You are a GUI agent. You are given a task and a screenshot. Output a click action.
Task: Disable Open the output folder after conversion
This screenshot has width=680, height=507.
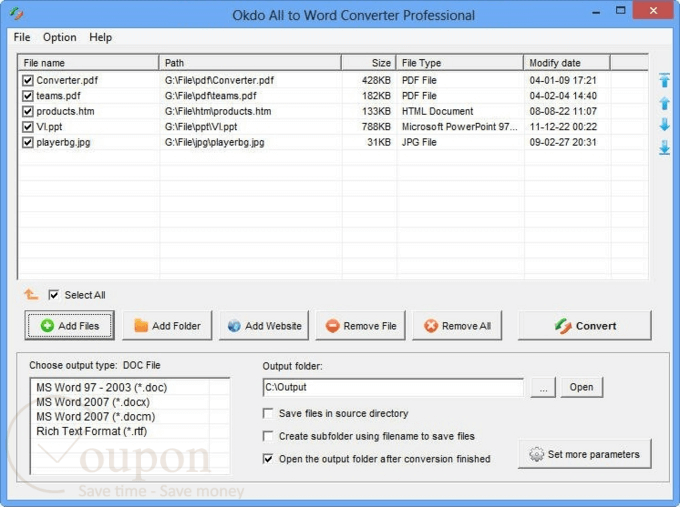point(268,459)
